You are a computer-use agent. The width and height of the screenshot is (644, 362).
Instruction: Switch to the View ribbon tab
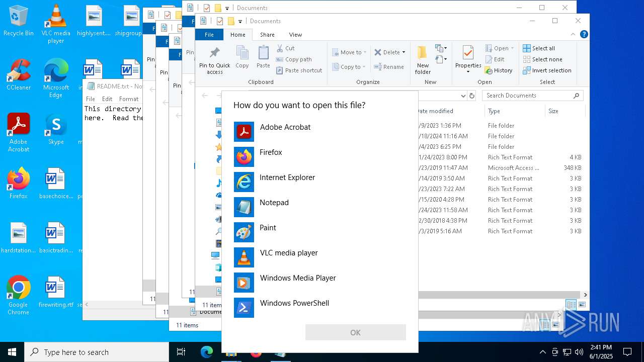(x=295, y=35)
